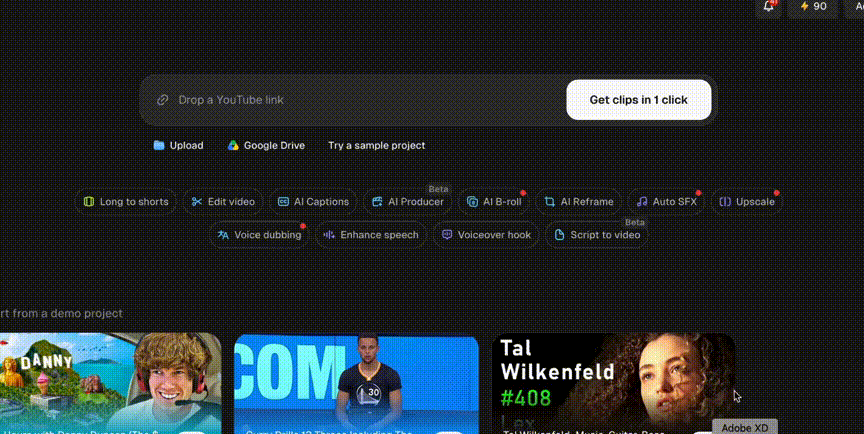Click the Voiceover hook icon
Screen dimensions: 864x434
click(447, 235)
